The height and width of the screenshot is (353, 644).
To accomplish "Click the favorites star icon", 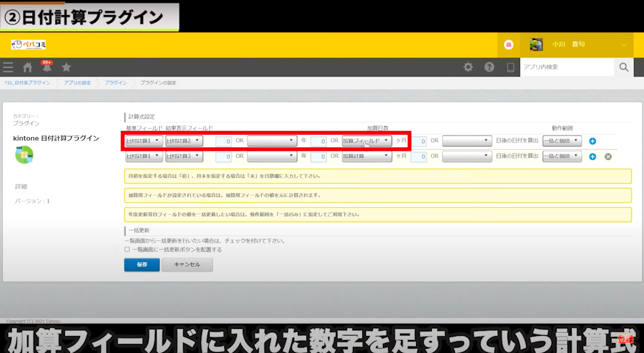I will 66,68.
